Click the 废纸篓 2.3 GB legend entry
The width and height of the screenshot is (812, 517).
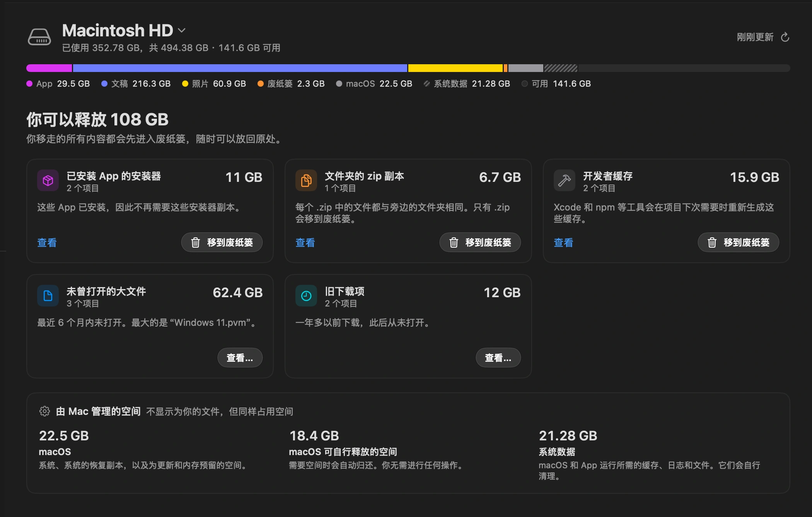(291, 84)
